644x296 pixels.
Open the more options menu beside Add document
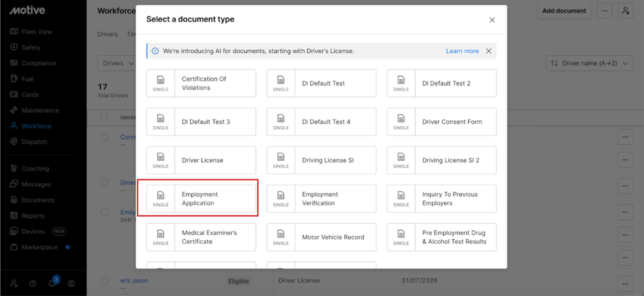[605, 11]
